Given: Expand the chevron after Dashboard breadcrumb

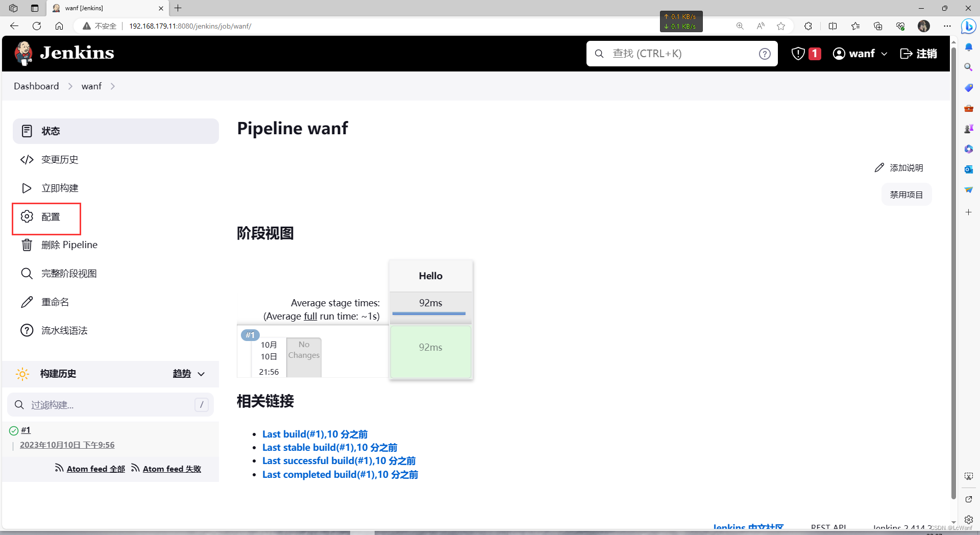Looking at the screenshot, I should (70, 86).
